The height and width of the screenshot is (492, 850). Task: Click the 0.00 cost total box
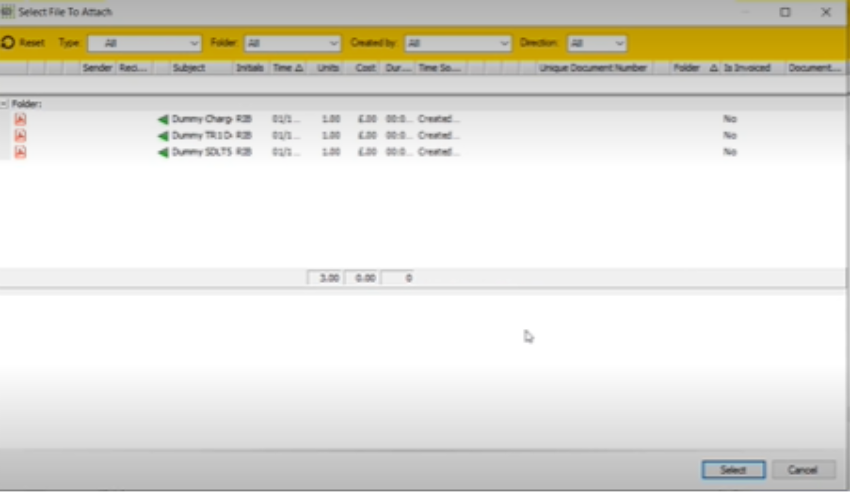pyautogui.click(x=362, y=278)
